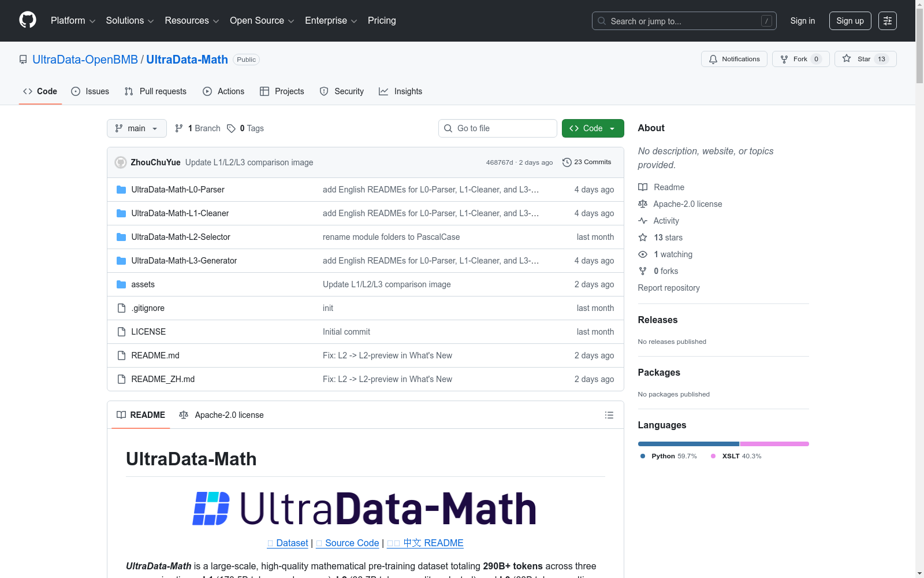Click the fork icon beside 0 forks

click(x=643, y=271)
